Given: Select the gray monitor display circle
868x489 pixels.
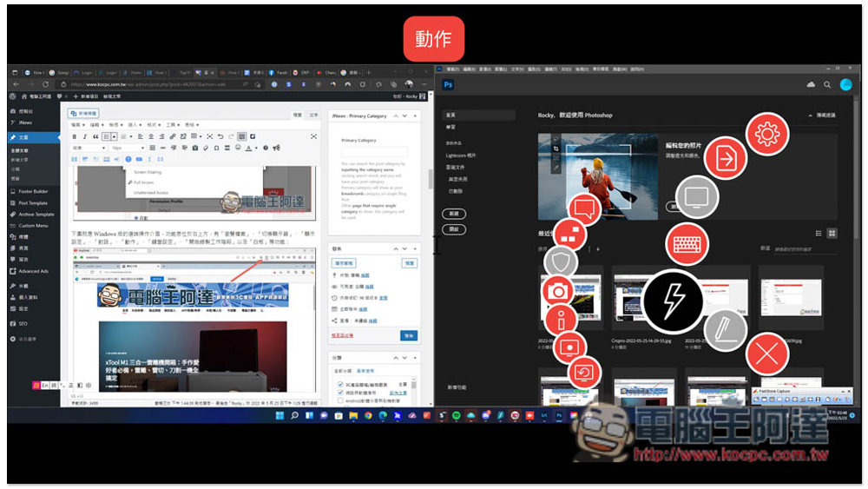Looking at the screenshot, I should [x=697, y=196].
